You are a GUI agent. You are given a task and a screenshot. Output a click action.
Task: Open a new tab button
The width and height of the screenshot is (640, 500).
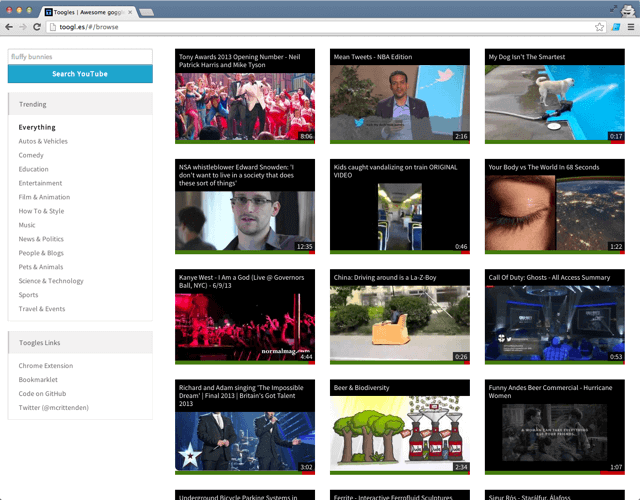point(147,13)
